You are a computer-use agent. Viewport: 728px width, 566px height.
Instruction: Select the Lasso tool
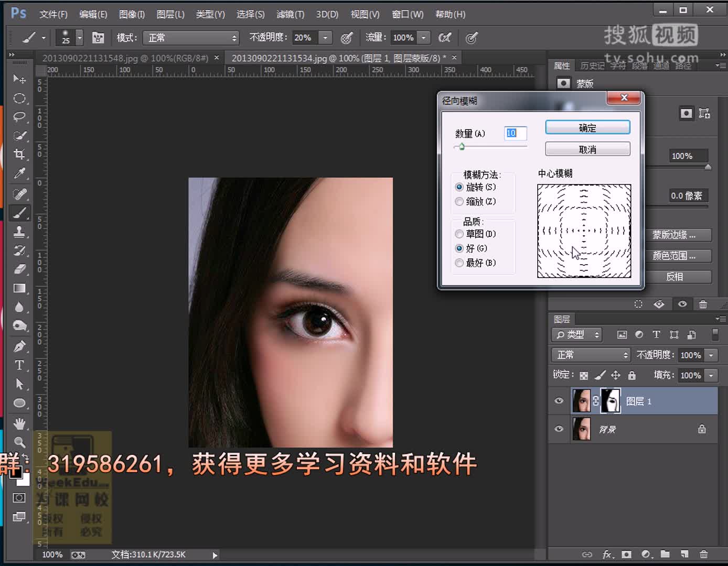coord(19,116)
